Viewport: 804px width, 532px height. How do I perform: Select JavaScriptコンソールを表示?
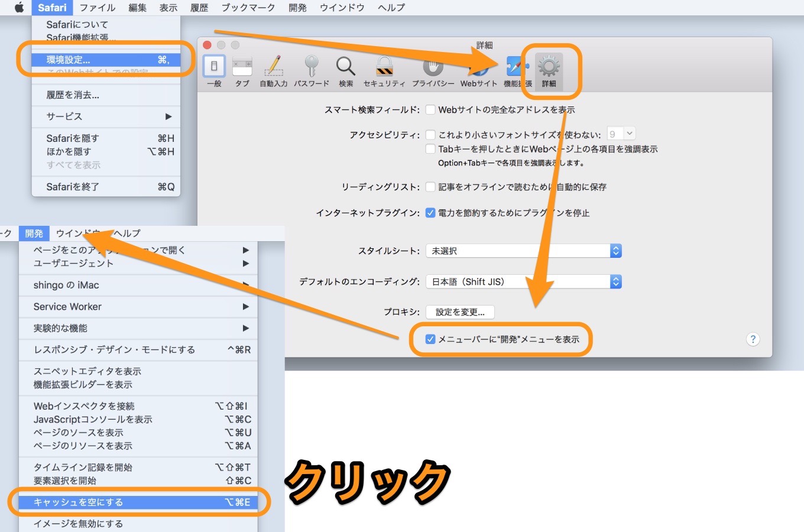(138, 419)
